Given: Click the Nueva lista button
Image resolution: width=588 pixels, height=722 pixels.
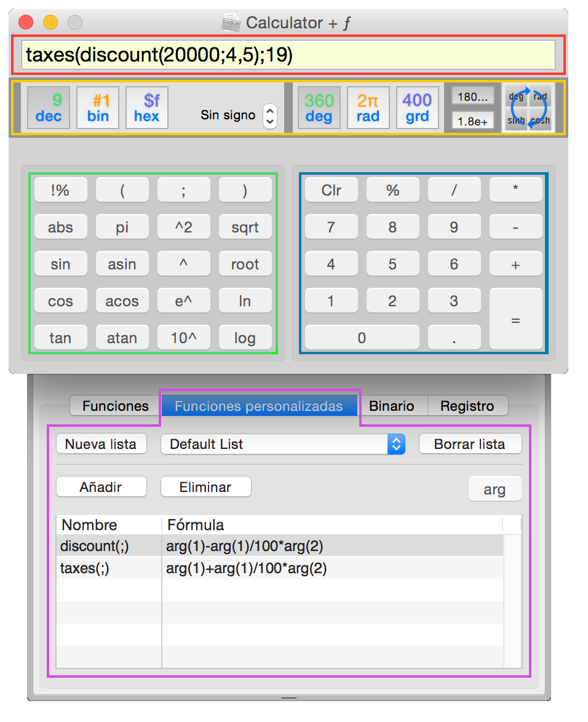Looking at the screenshot, I should [x=101, y=444].
